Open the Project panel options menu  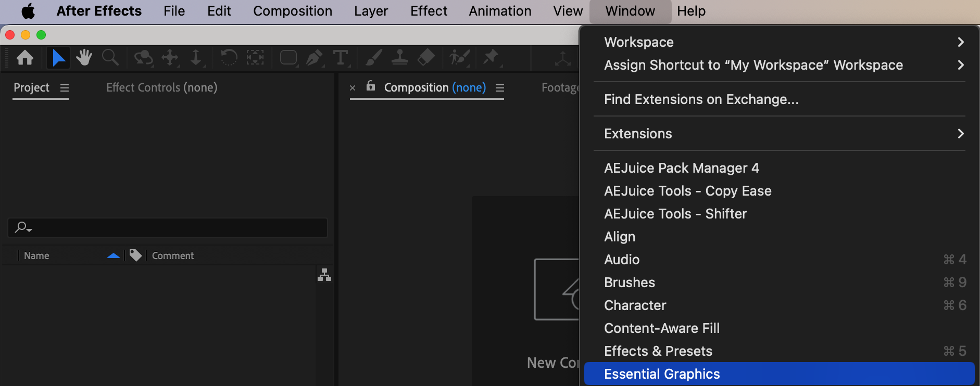(x=65, y=88)
